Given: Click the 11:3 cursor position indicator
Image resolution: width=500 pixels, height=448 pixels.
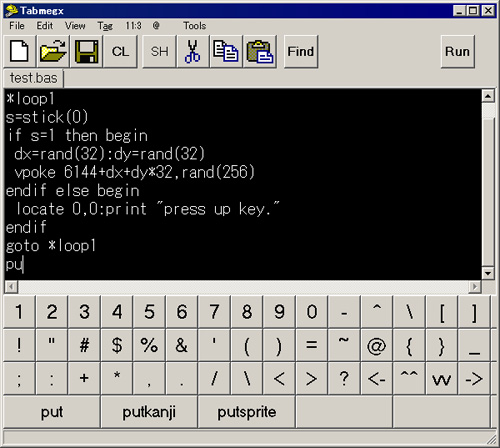Looking at the screenshot, I should 133,26.
